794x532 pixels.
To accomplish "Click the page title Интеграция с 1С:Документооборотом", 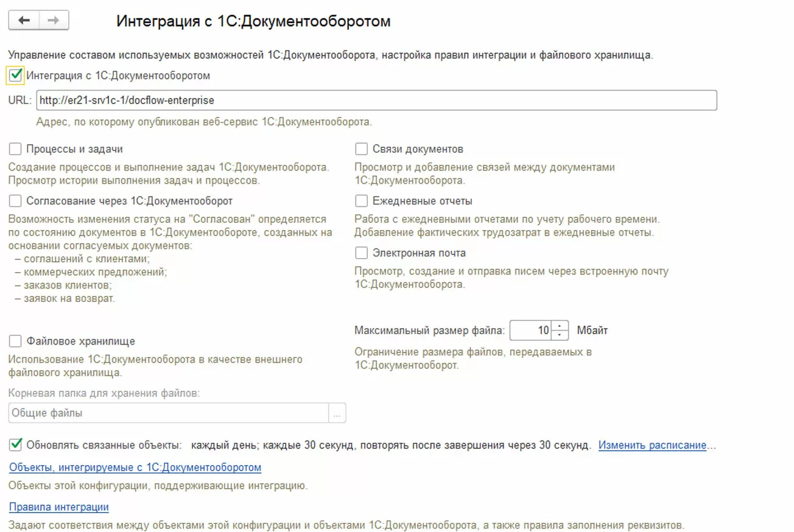I will click(253, 21).
